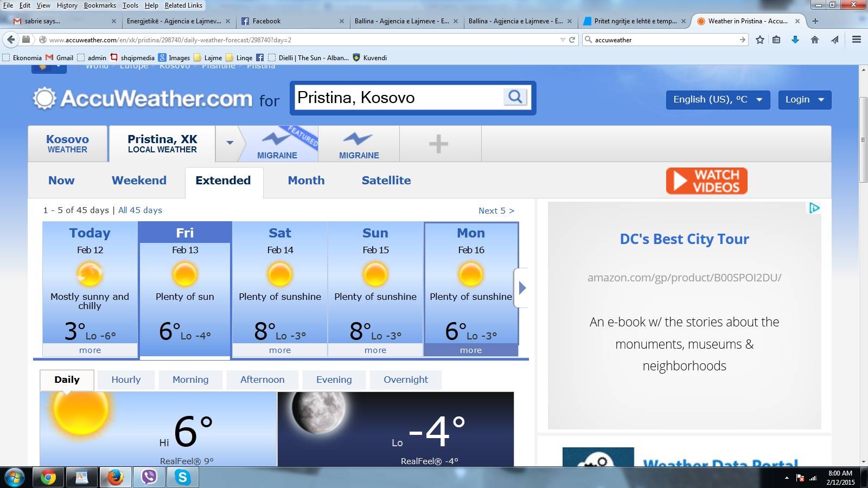Select the Afternoon forecast tab
Screen dimensions: 868x488
coord(263,380)
